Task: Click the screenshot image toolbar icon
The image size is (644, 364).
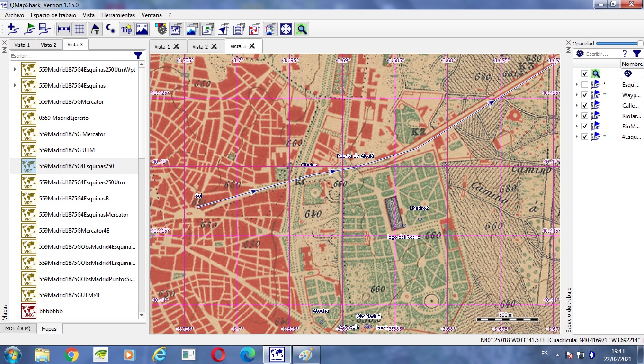Action: [142, 29]
